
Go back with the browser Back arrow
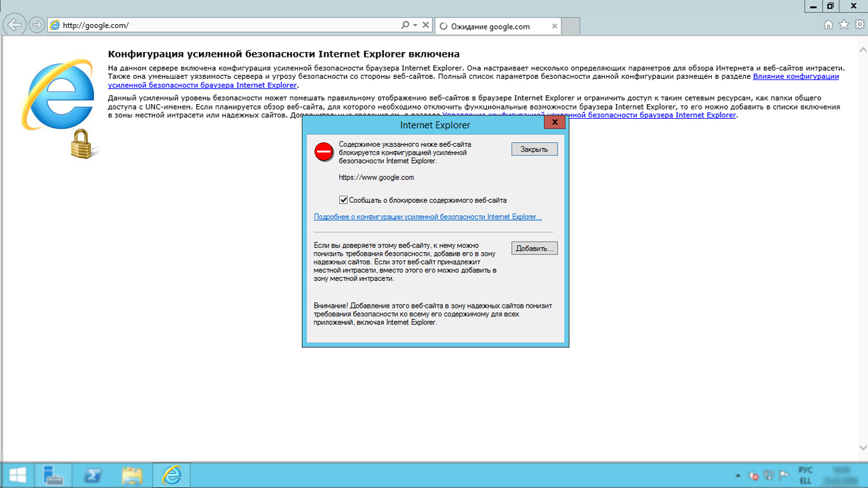click(x=14, y=25)
